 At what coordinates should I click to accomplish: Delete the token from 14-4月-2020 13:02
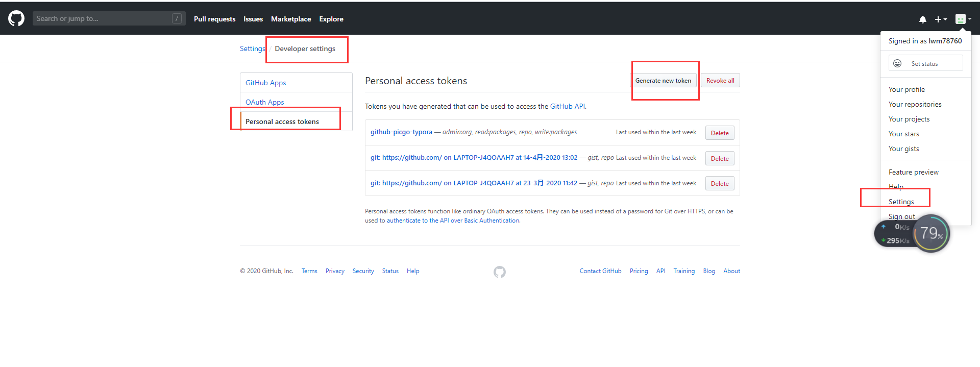coord(720,158)
